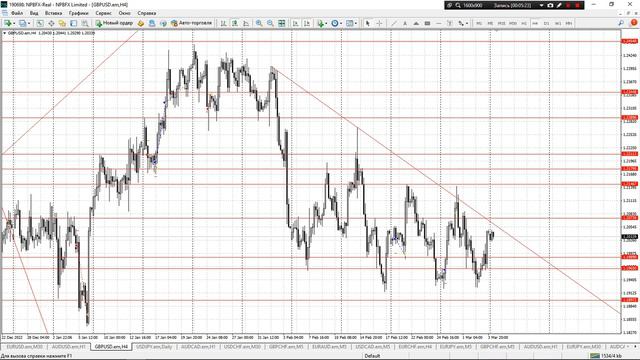Expand the recorder overlay dropdown arrow
The width and height of the screenshot is (640, 360).
541,5
